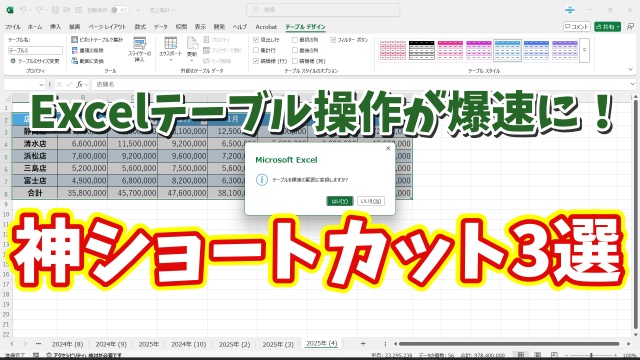Enable the 最後の列 last column checkbox

[x=295, y=50]
